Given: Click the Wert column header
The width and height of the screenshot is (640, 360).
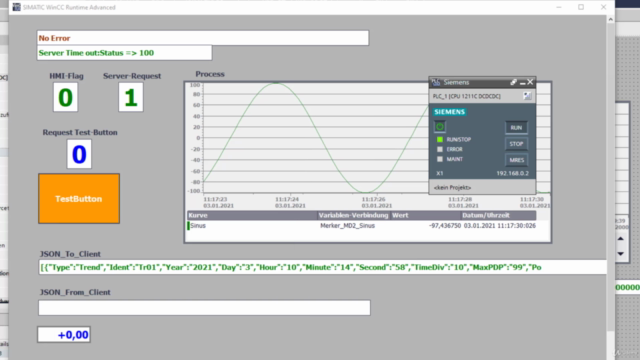Looking at the screenshot, I should click(x=425, y=215).
